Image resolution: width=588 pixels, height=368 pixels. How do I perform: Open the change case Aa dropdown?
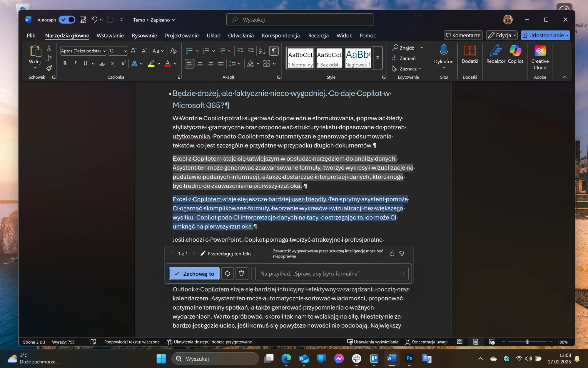click(158, 51)
